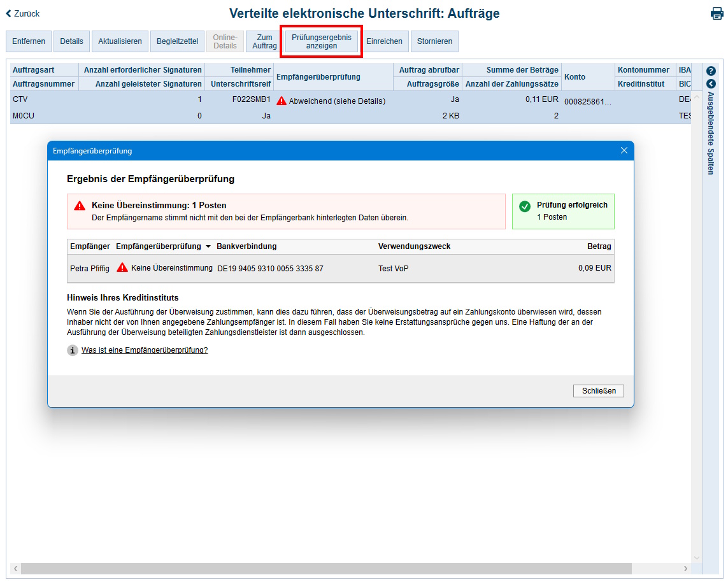
Task: Click the info icon beside the Empfängerüberprüfung link
Action: click(x=72, y=350)
